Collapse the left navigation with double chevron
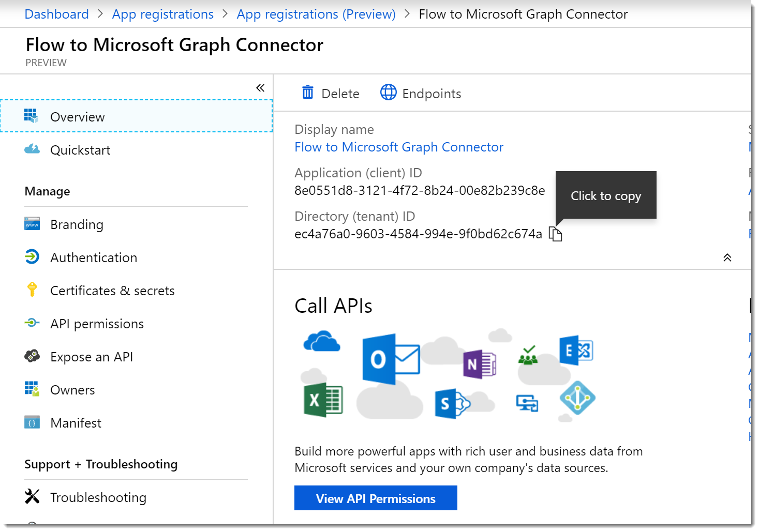Screen dimensions: 759x532 click(260, 88)
